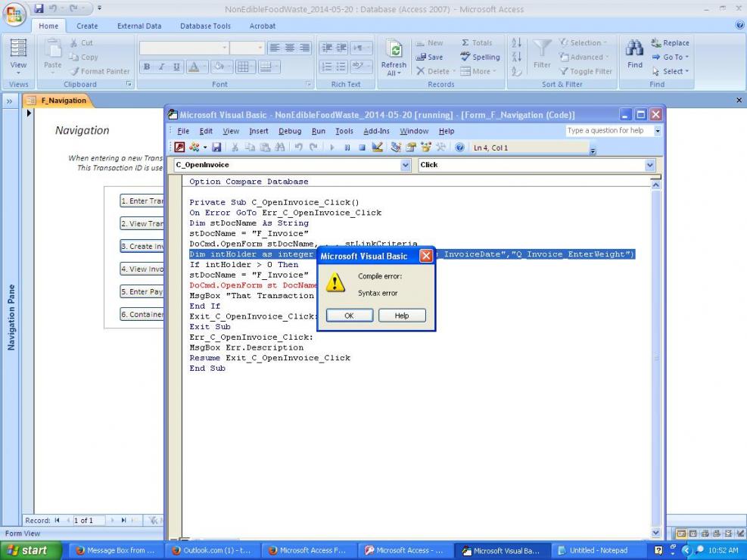
Task: Click OK in the Compile error dialog
Action: click(x=349, y=316)
